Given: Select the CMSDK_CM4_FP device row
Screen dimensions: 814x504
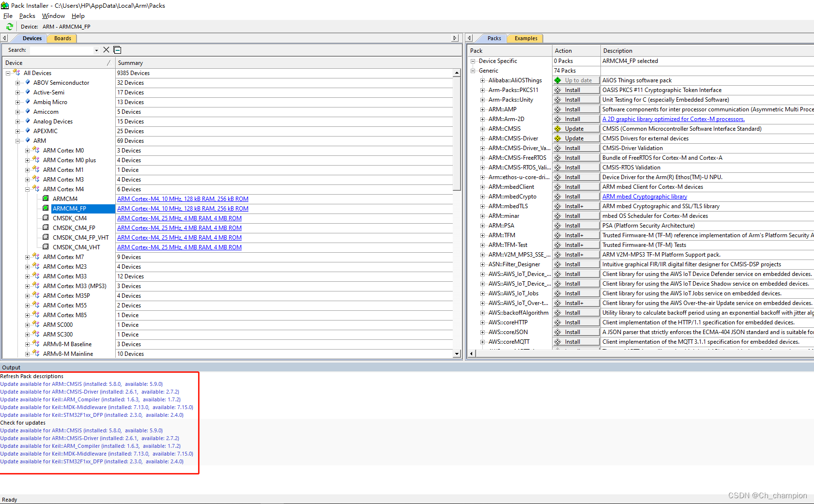Looking at the screenshot, I should (x=74, y=228).
